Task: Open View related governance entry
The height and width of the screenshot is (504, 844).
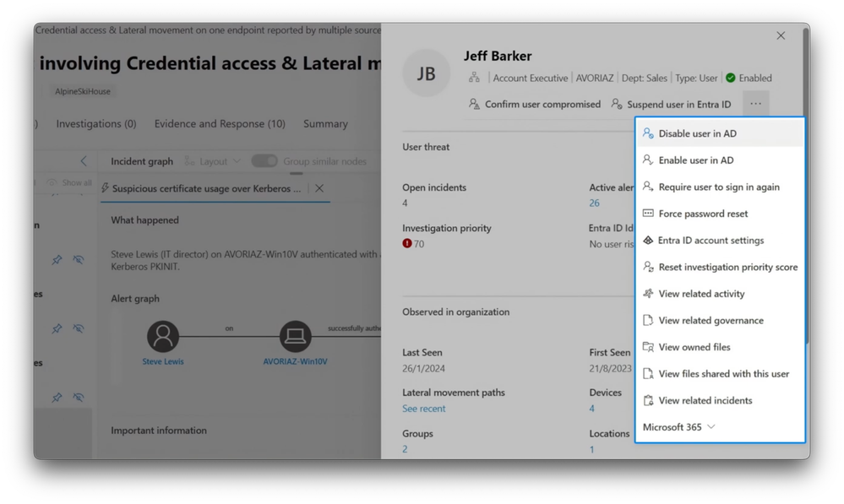Action: point(720,321)
